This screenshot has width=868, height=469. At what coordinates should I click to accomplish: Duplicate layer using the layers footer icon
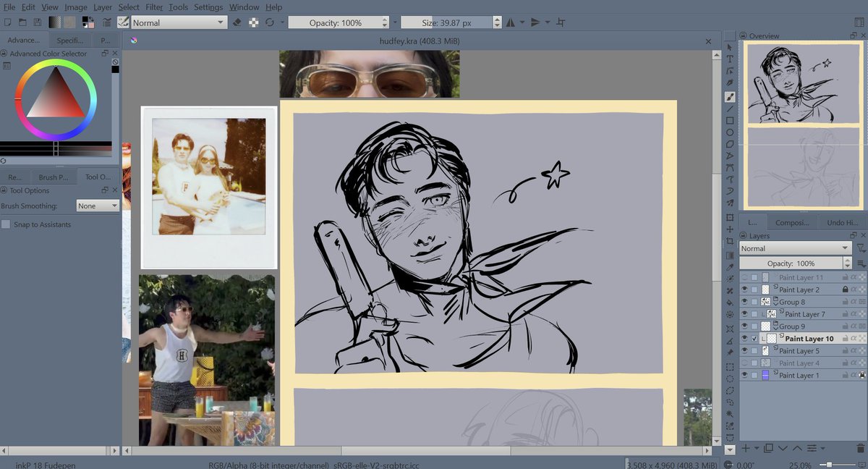(x=768, y=449)
